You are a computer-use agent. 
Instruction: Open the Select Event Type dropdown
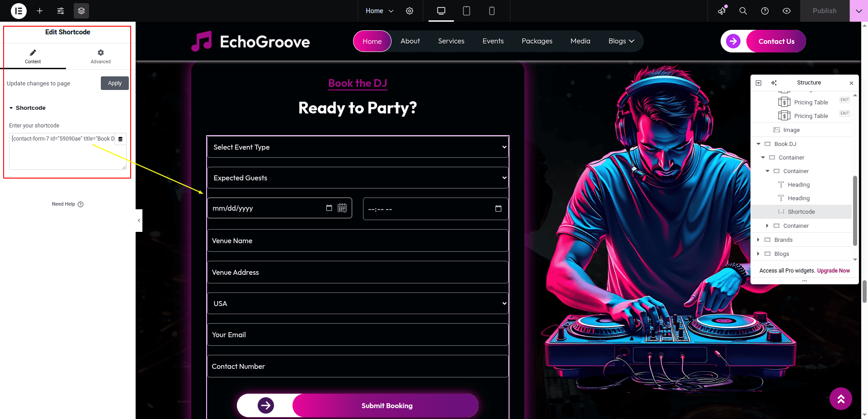pos(358,147)
